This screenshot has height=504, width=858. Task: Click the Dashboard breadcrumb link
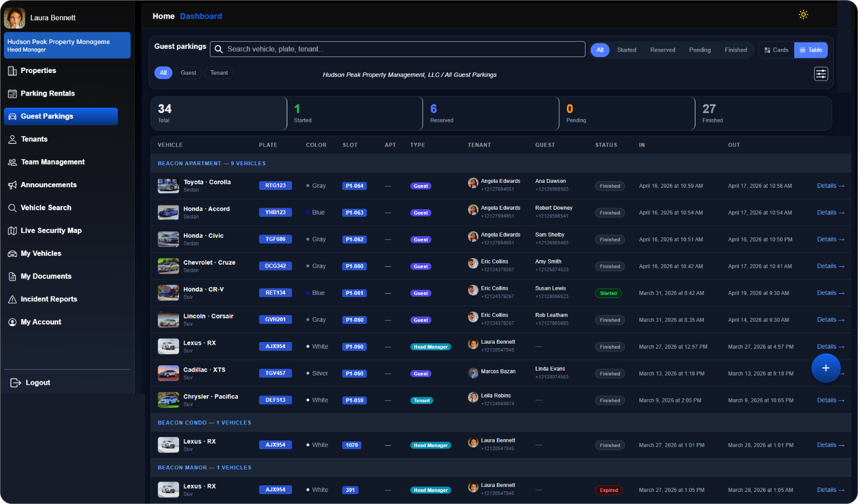coord(201,16)
